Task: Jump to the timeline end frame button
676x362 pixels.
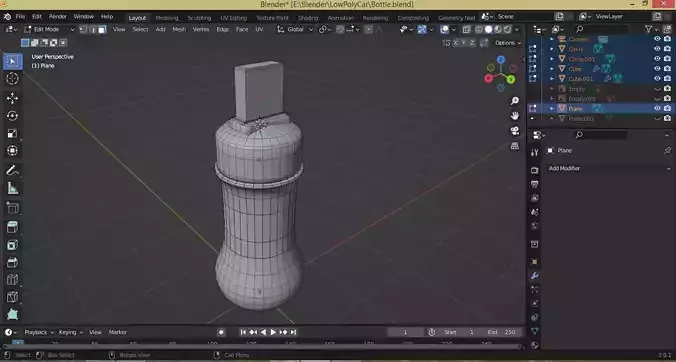Action: click(293, 332)
